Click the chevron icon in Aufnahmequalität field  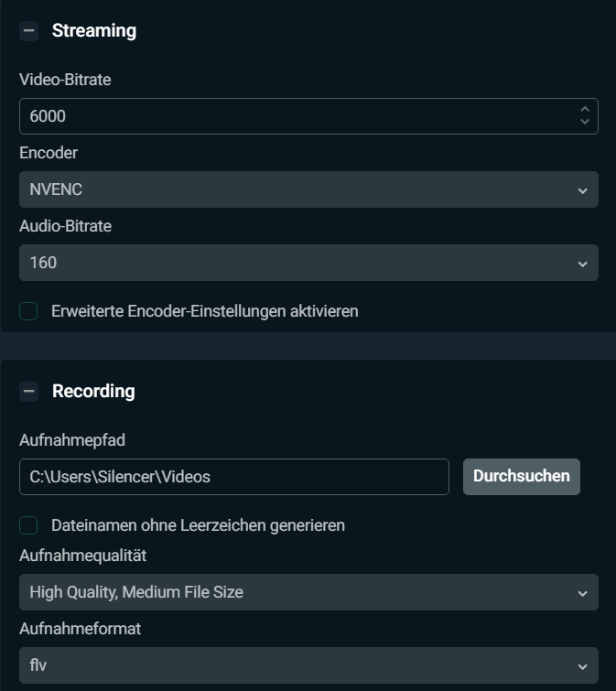(x=582, y=593)
